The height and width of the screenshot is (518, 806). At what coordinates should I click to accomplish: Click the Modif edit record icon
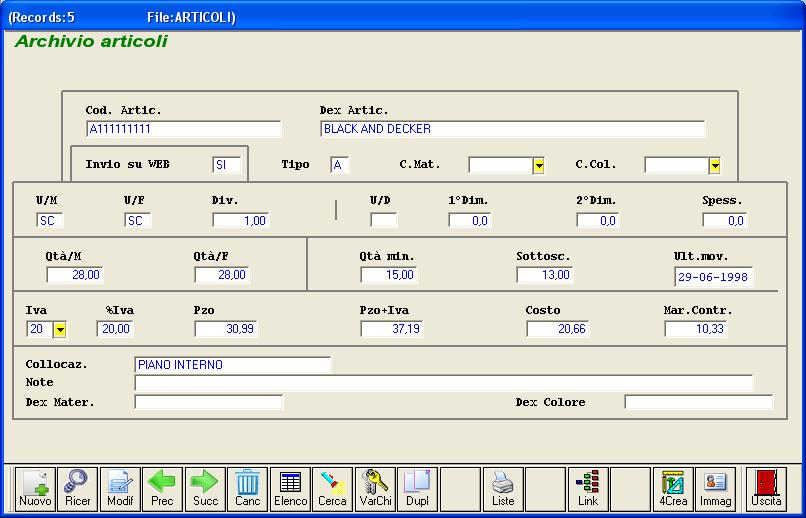pyautogui.click(x=120, y=489)
